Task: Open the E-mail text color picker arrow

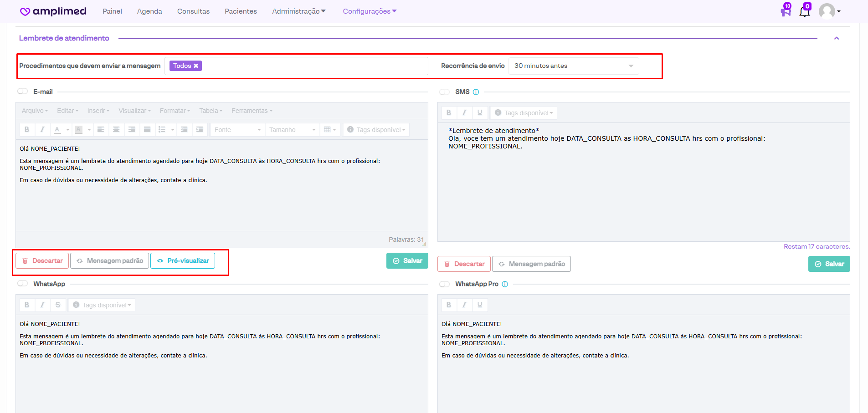Action: (x=68, y=130)
